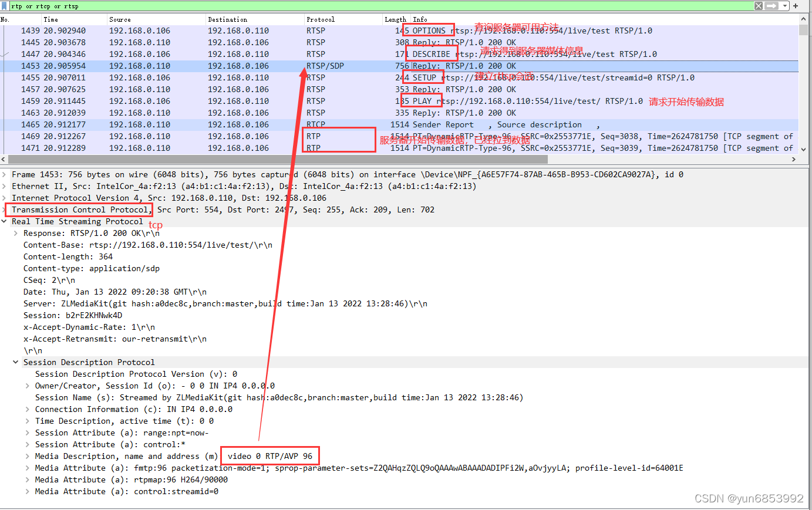Expand Connection Information (c) node
This screenshot has width=812, height=510.
coord(28,409)
